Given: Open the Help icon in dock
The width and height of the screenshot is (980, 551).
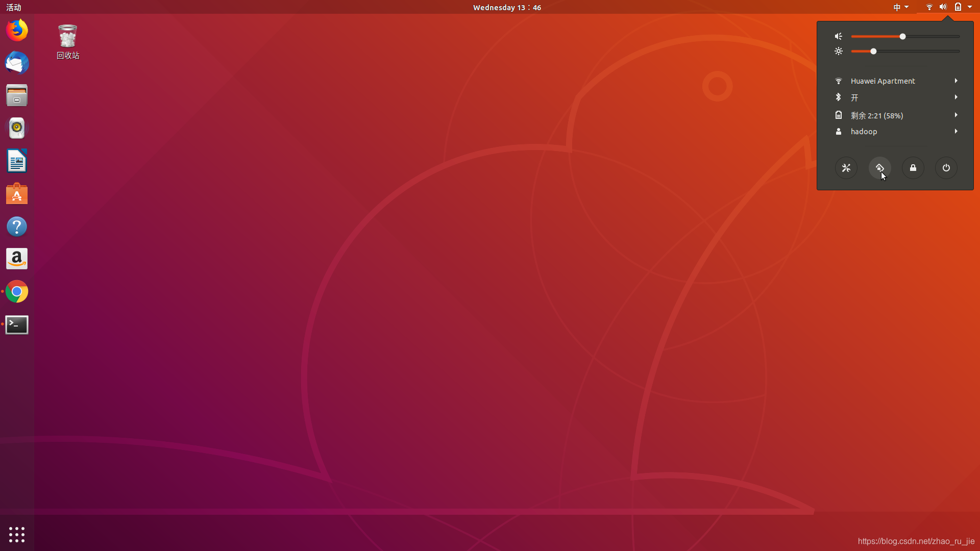Looking at the screenshot, I should coord(17,227).
